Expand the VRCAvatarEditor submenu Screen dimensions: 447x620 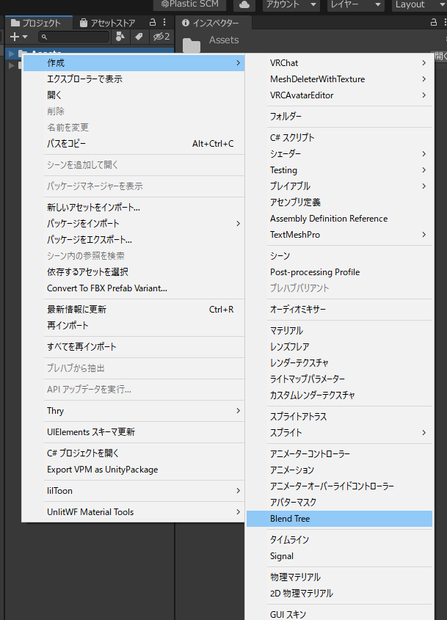(339, 95)
